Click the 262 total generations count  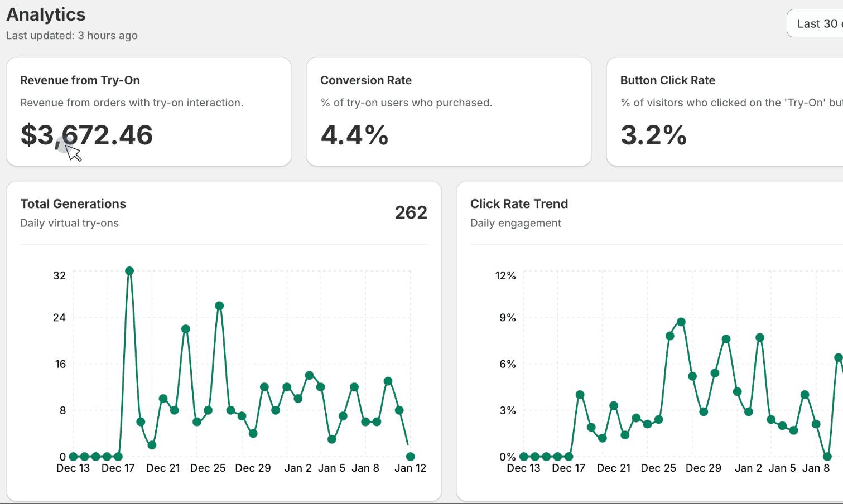coord(411,212)
